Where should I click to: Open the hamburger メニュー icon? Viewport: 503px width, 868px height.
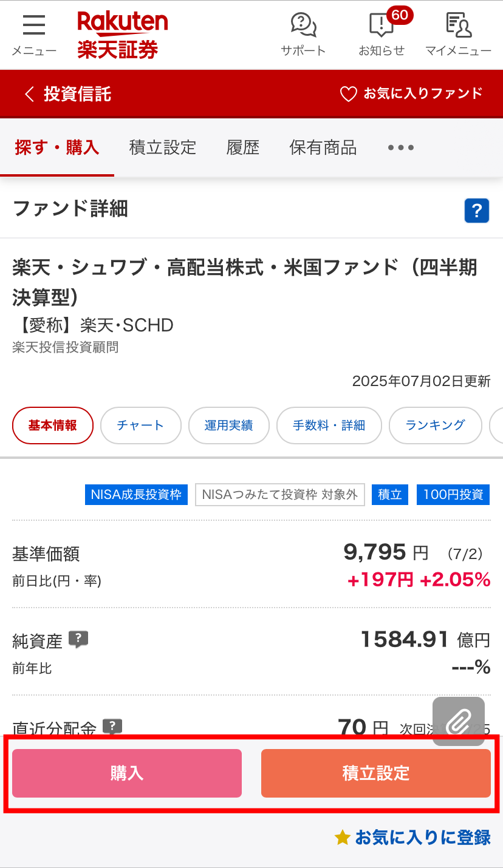(34, 35)
